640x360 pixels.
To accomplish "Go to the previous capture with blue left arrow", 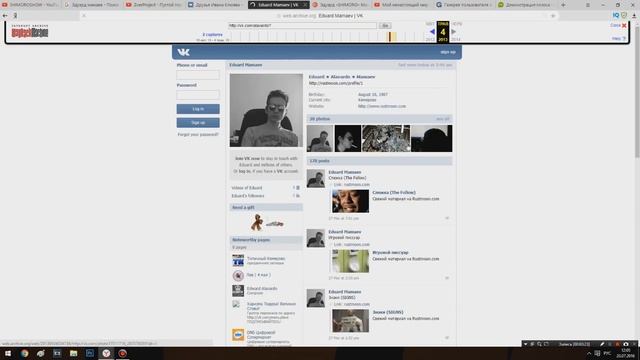I will 432,31.
